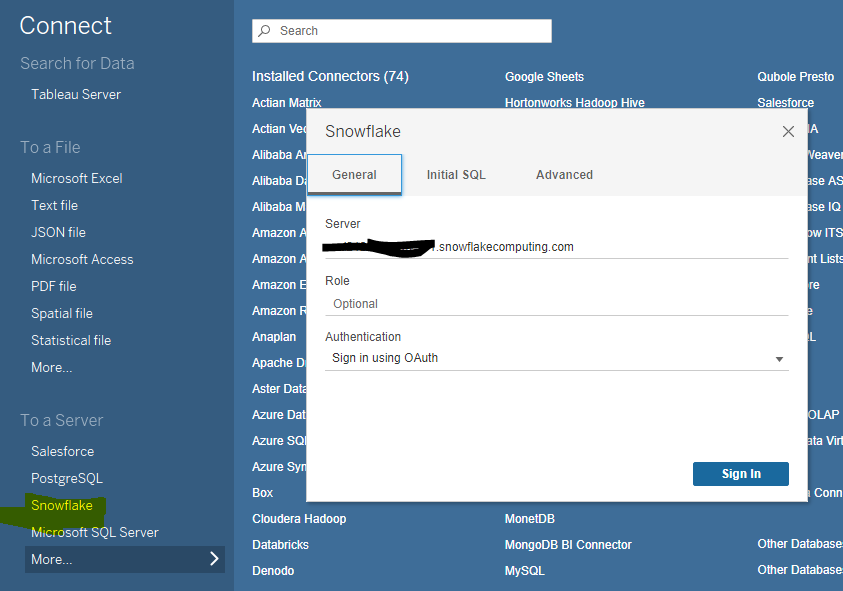843x591 pixels.
Task: Select the Databricks connector
Action: click(x=280, y=545)
